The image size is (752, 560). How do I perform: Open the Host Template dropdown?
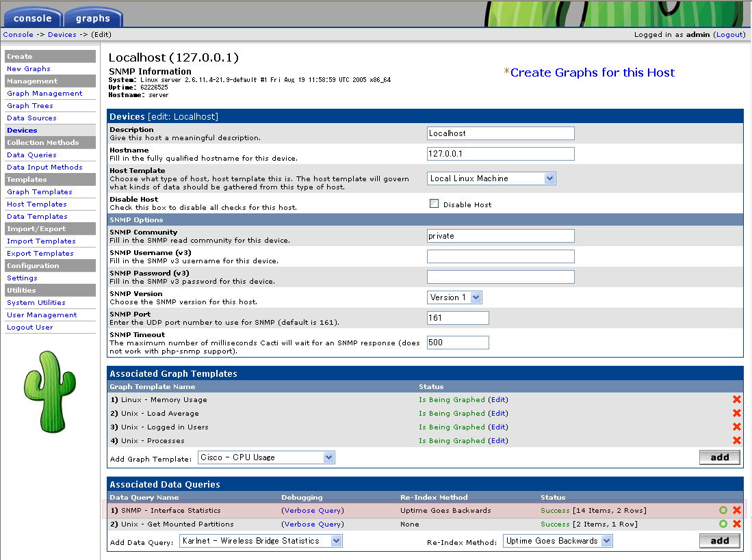pos(491,178)
